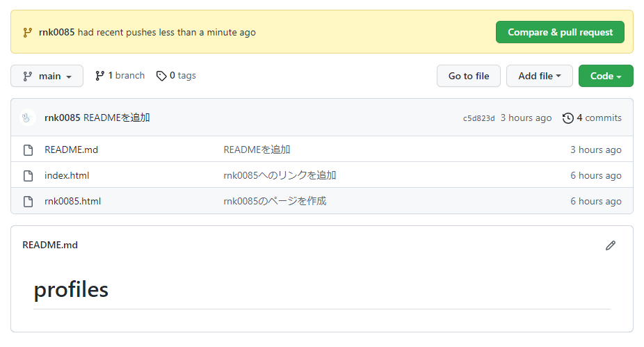Edit README with the pencil icon
Viewport: 644px width, 347px height.
coord(611,245)
